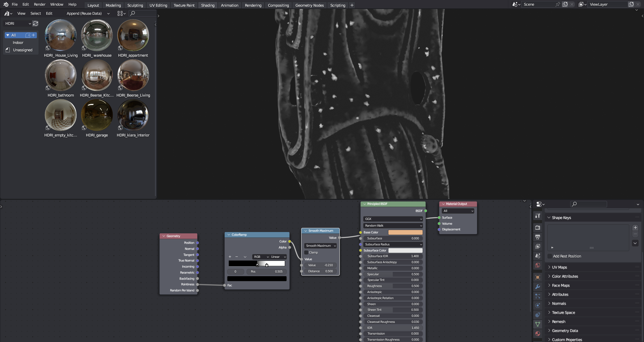Select the HDRI_bathroom asset thumbnail

[x=61, y=75]
